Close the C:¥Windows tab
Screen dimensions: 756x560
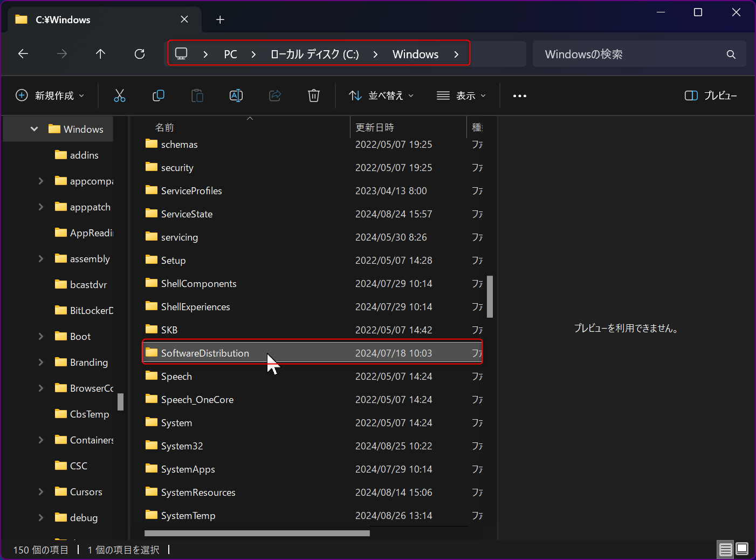coord(184,19)
